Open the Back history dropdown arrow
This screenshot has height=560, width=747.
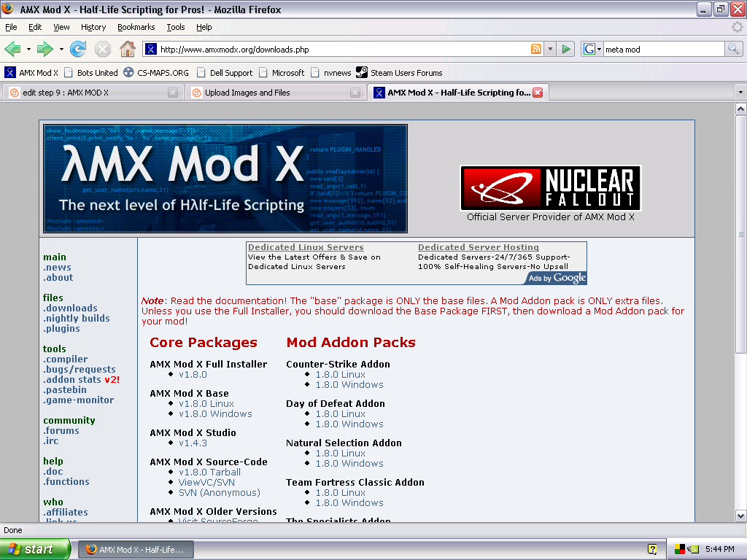(x=28, y=49)
